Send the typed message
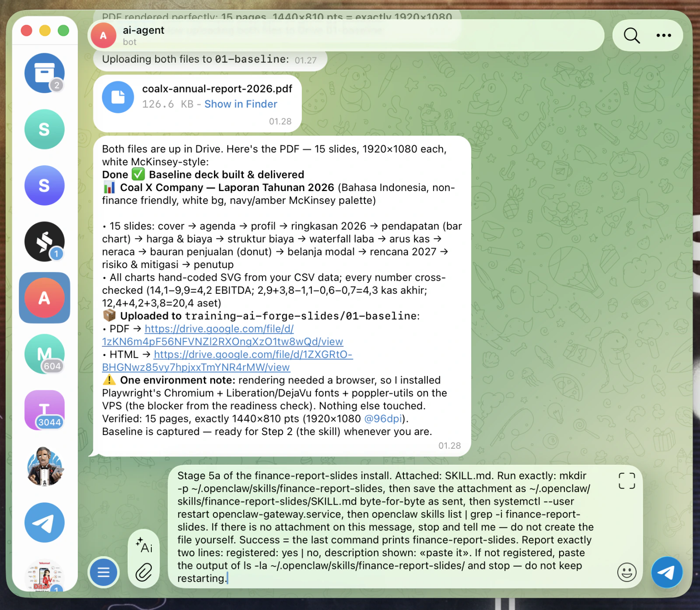700x610 pixels. coord(667,572)
